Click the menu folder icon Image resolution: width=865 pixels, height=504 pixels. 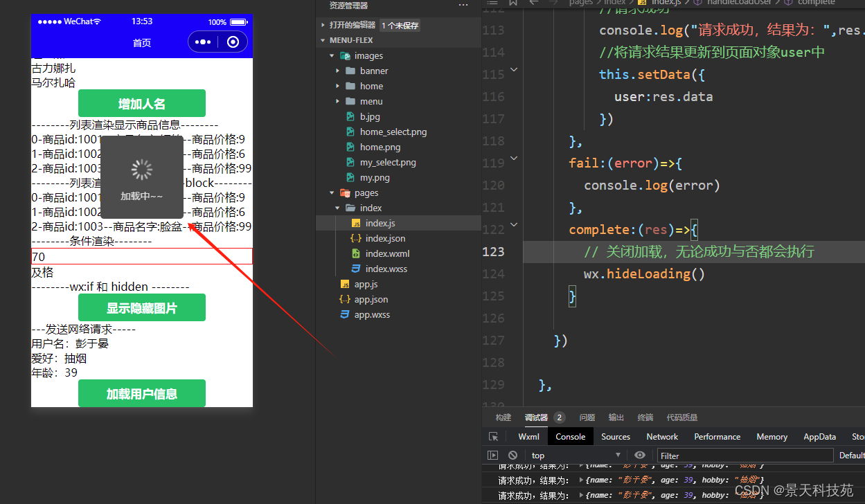click(x=350, y=101)
